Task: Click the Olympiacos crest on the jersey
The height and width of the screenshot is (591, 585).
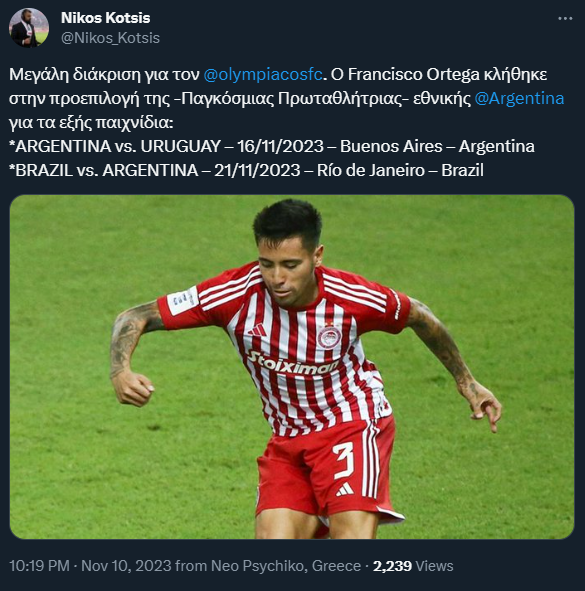Action: [x=329, y=337]
